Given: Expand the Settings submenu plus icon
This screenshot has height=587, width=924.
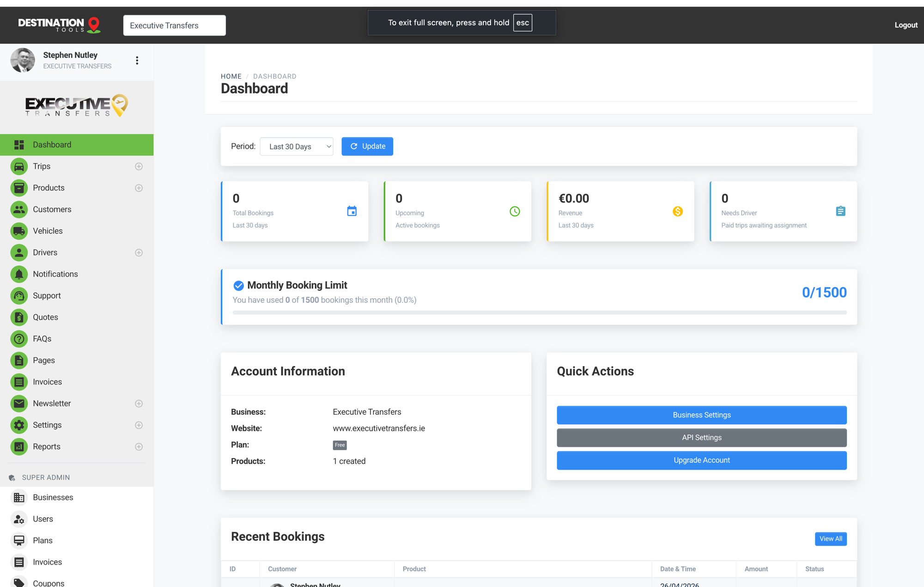Looking at the screenshot, I should point(139,425).
